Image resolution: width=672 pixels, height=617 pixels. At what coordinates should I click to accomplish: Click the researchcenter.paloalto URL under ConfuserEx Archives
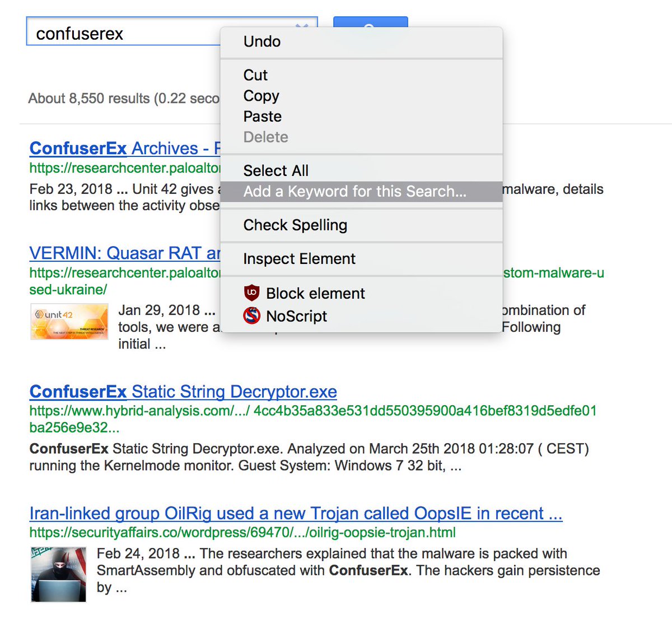tap(125, 168)
